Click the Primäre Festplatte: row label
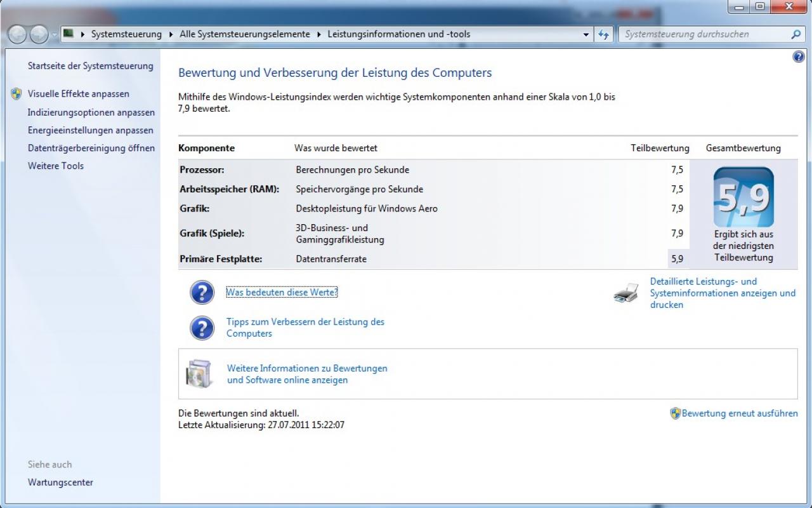The height and width of the screenshot is (508, 812). [221, 259]
